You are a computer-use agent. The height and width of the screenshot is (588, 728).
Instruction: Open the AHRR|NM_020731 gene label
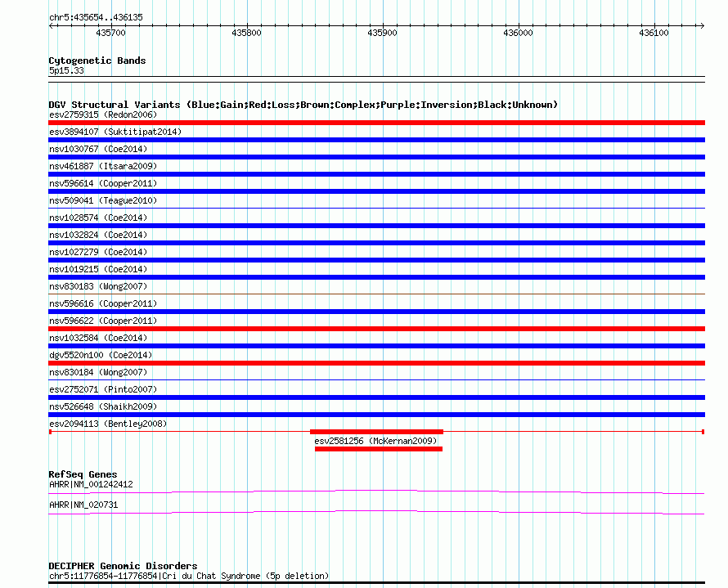[x=83, y=505]
